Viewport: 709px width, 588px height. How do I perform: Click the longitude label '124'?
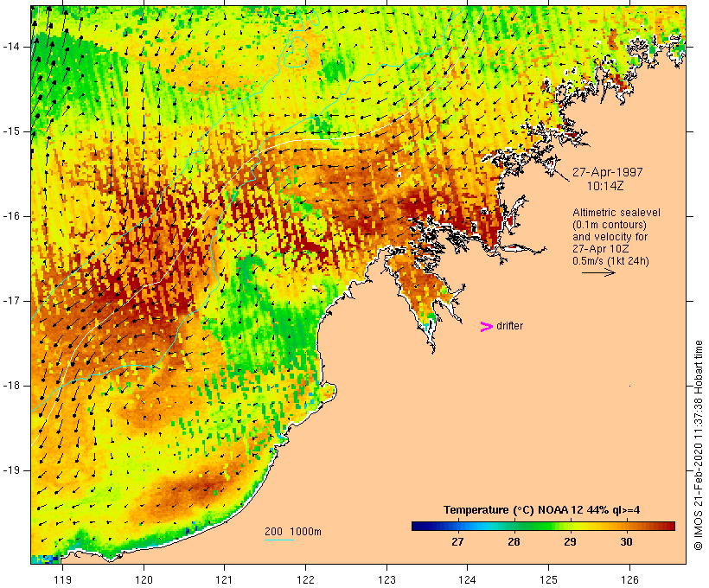tap(467, 579)
